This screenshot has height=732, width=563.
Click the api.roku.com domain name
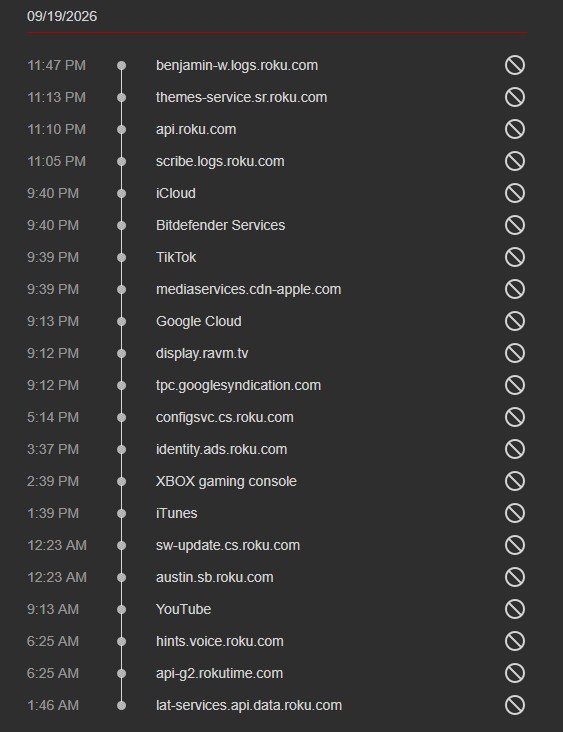196,129
